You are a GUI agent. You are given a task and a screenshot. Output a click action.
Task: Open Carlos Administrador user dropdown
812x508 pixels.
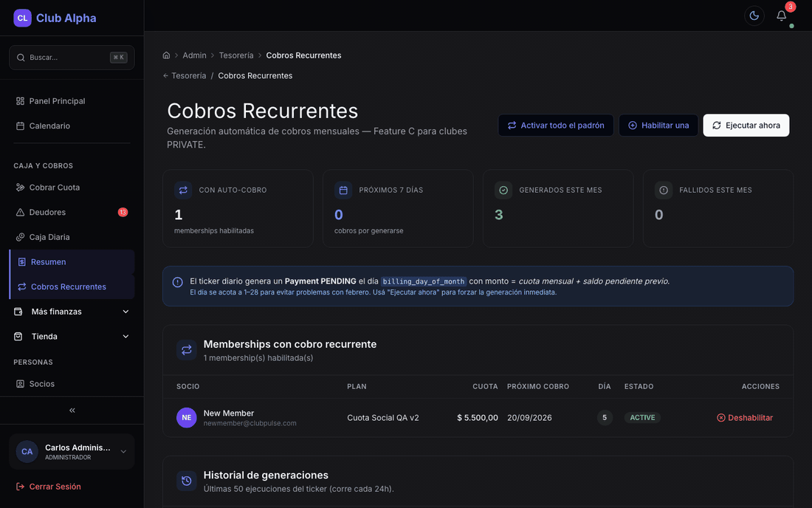(x=72, y=452)
